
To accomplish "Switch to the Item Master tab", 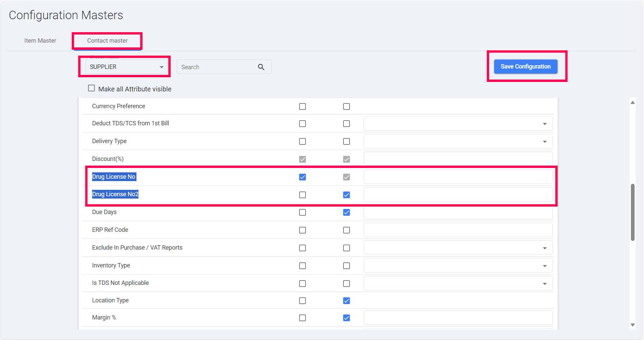I will coord(40,41).
